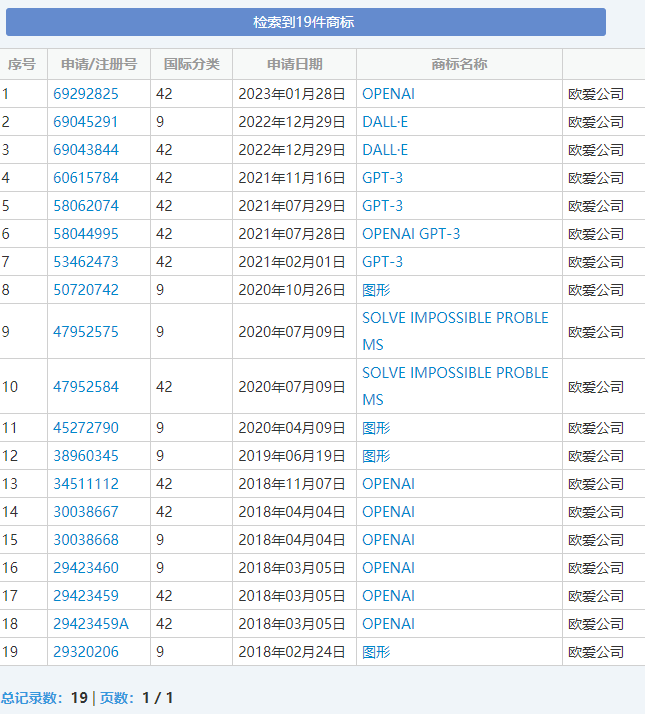The height and width of the screenshot is (714, 645).
Task: Open registration number 29320206
Action: pyautogui.click(x=86, y=652)
